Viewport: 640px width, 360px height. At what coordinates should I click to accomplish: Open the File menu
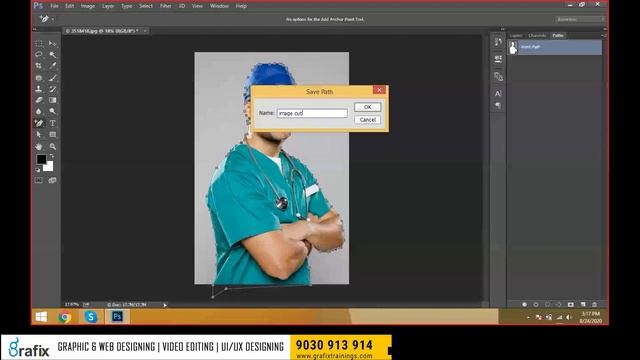54,6
